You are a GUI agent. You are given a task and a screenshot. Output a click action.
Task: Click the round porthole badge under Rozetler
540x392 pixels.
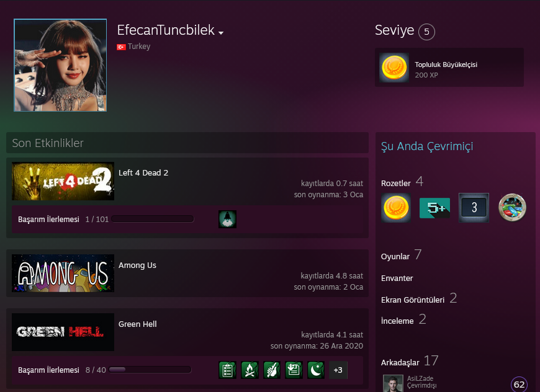point(513,208)
